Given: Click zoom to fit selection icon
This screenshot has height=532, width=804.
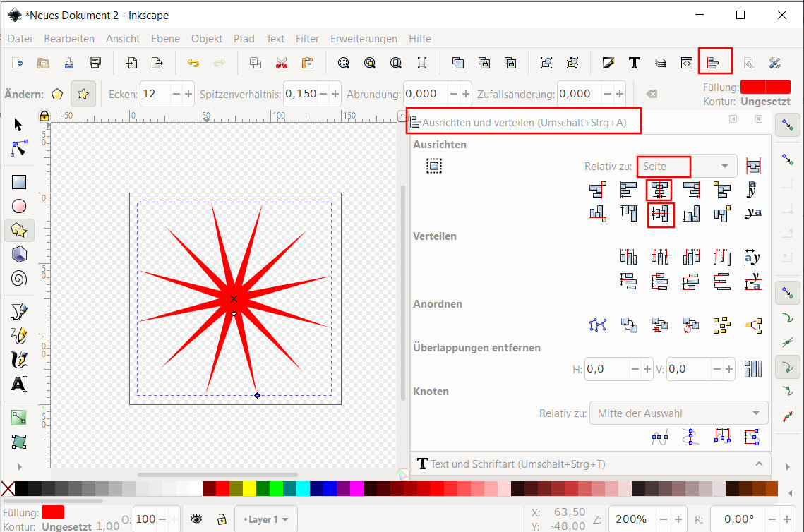Looking at the screenshot, I should tap(344, 63).
